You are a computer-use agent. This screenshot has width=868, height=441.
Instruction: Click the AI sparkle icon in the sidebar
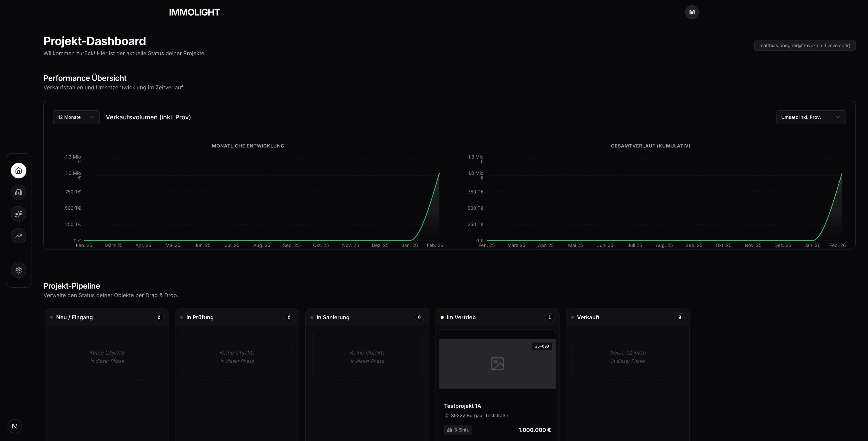[19, 214]
